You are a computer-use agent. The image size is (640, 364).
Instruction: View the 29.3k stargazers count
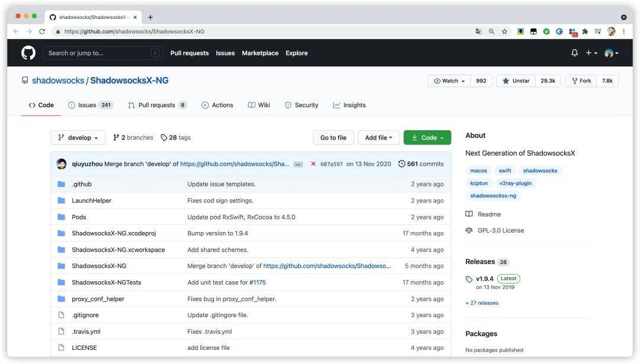coord(548,80)
